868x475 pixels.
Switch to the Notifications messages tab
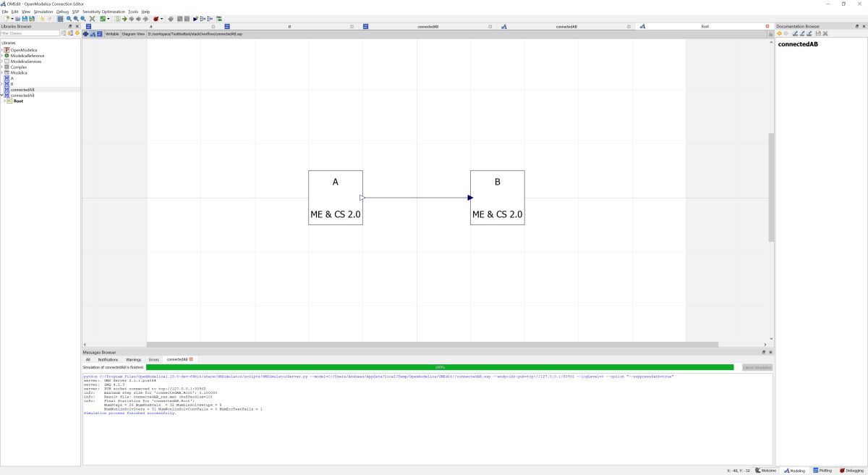108,359
